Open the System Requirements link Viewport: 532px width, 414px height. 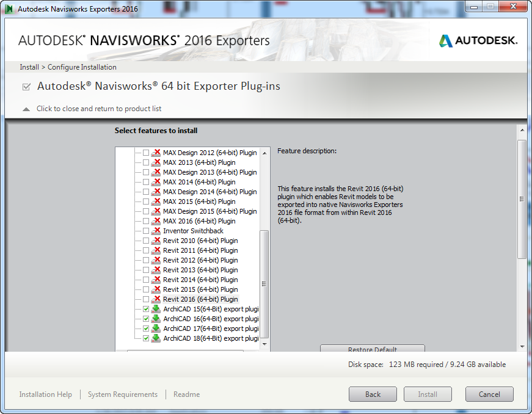pos(123,394)
